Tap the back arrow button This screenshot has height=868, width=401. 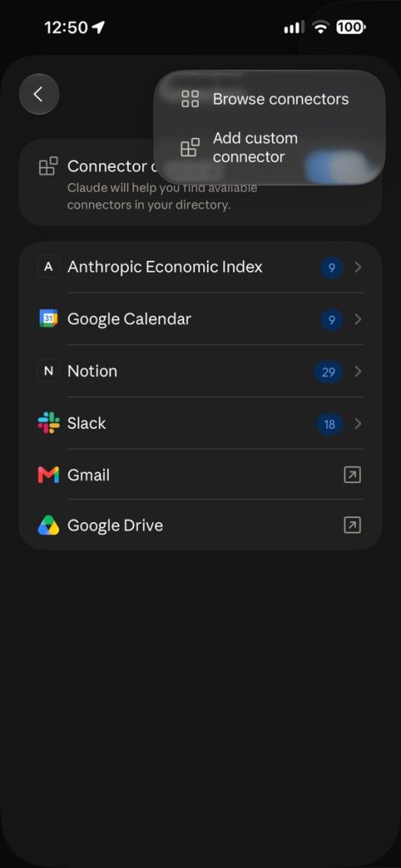[39, 95]
